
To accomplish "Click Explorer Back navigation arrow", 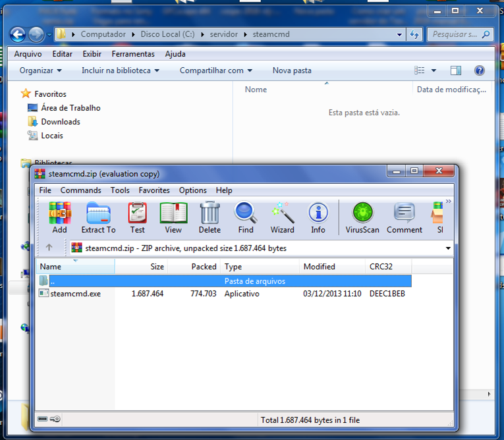I will click(17, 34).
